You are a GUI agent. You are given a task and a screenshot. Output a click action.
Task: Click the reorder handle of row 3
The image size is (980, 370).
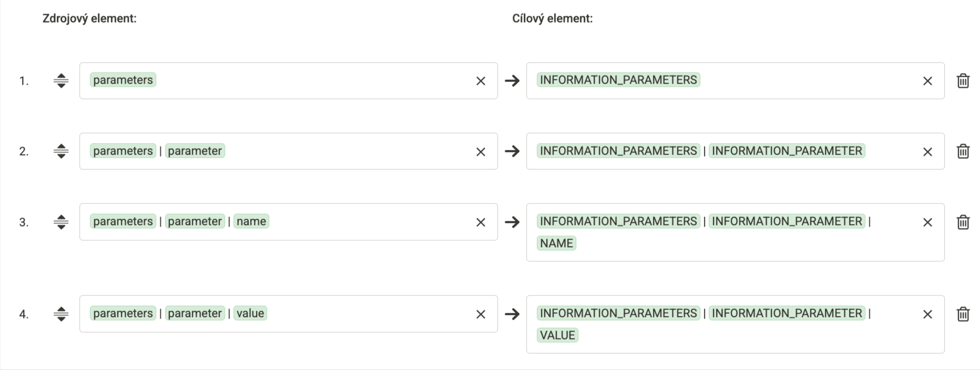[61, 222]
